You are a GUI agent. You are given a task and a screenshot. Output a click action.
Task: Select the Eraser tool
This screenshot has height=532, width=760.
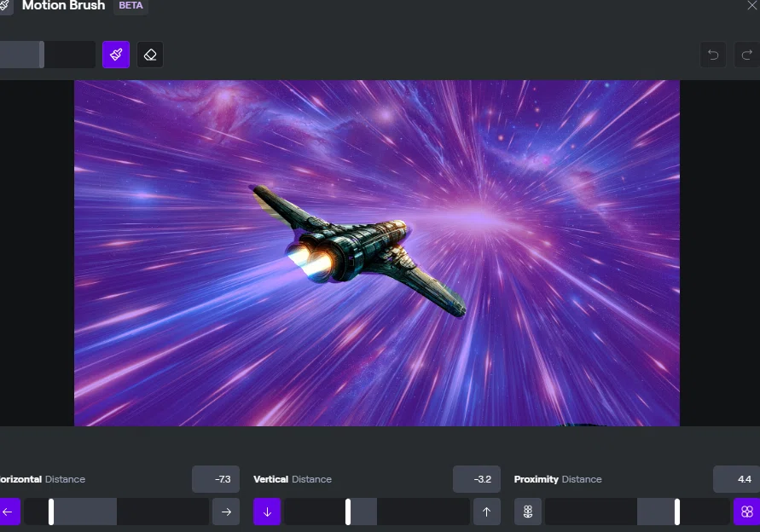click(x=150, y=55)
